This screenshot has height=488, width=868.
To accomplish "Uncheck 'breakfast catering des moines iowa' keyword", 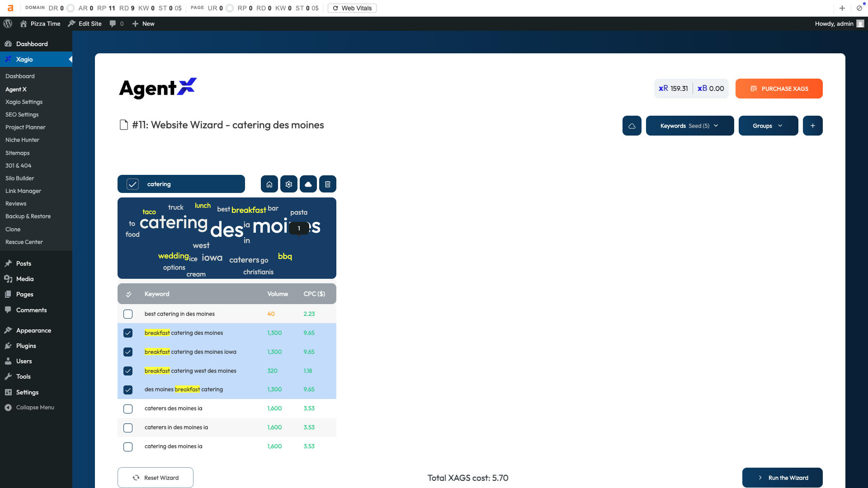I will tap(128, 352).
